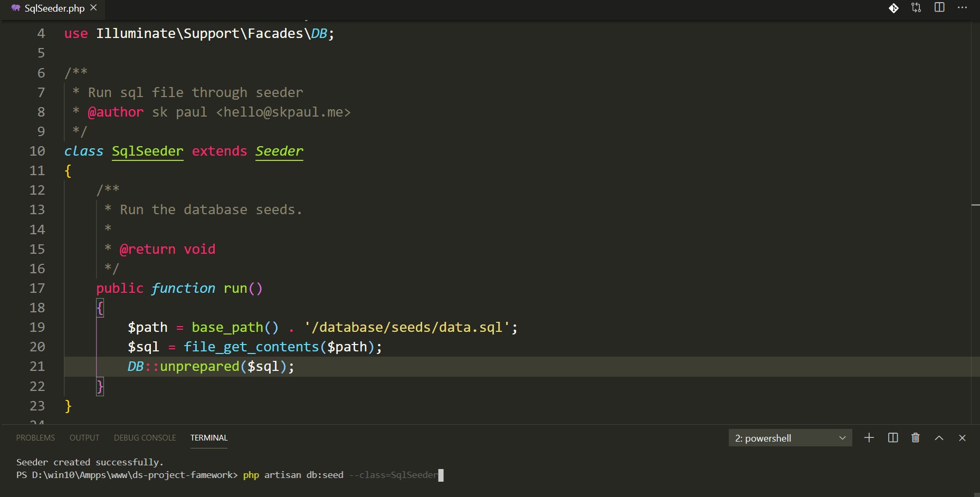This screenshot has height=497, width=980.
Task: Maximize the panel using the chevron-up icon
Action: pyautogui.click(x=938, y=437)
